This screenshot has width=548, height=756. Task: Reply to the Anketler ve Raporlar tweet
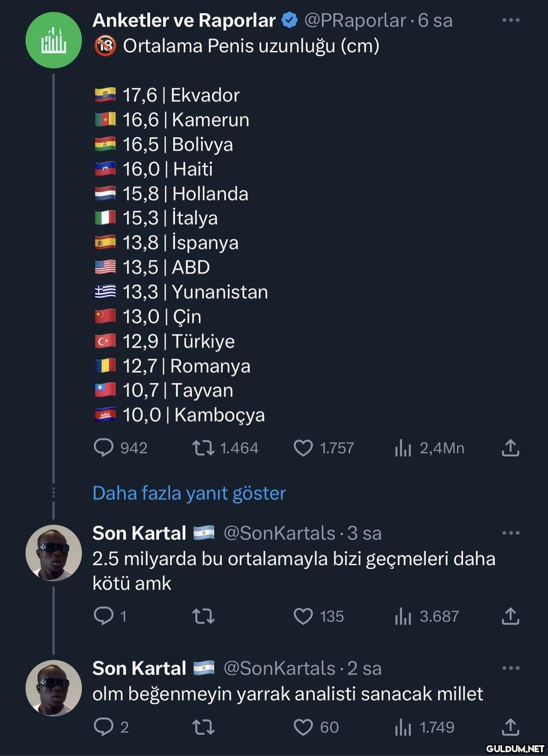[x=103, y=448]
